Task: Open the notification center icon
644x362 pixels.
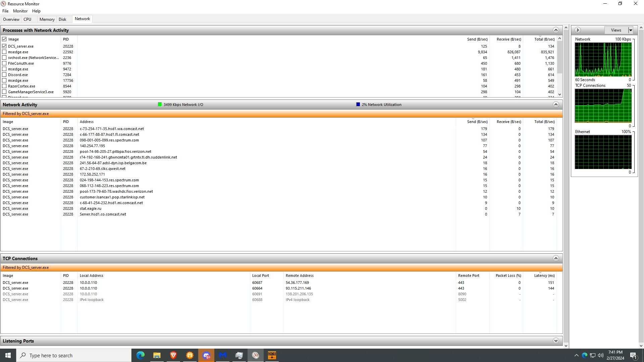Action: (633, 355)
